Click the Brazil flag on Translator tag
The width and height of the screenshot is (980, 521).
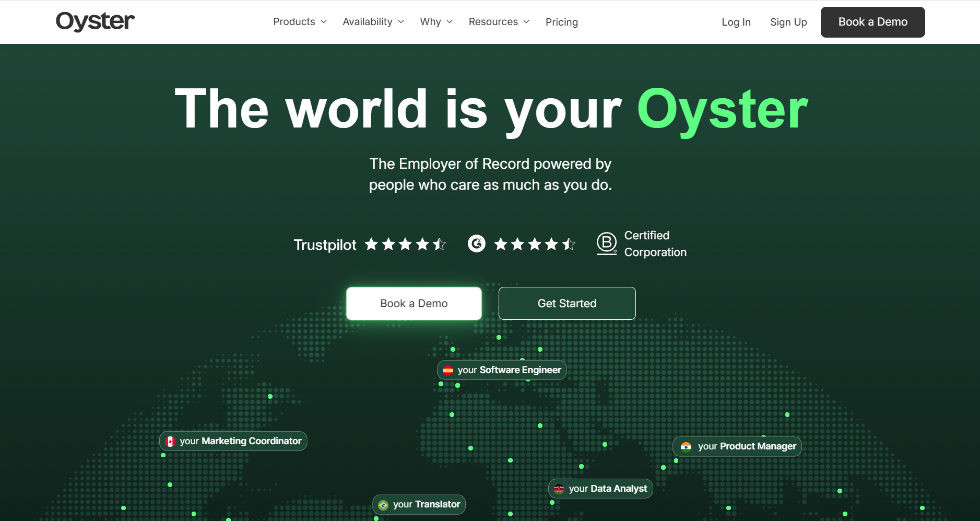pyautogui.click(x=383, y=505)
